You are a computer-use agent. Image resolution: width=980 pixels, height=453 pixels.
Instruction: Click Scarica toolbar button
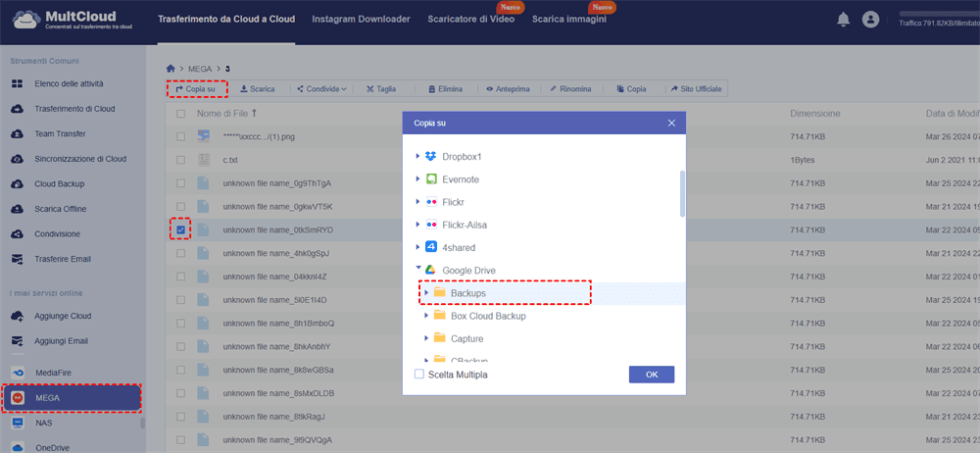coord(258,89)
